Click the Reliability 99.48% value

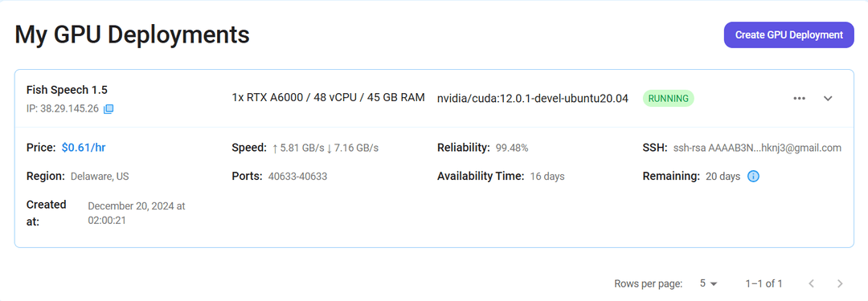pyautogui.click(x=512, y=148)
